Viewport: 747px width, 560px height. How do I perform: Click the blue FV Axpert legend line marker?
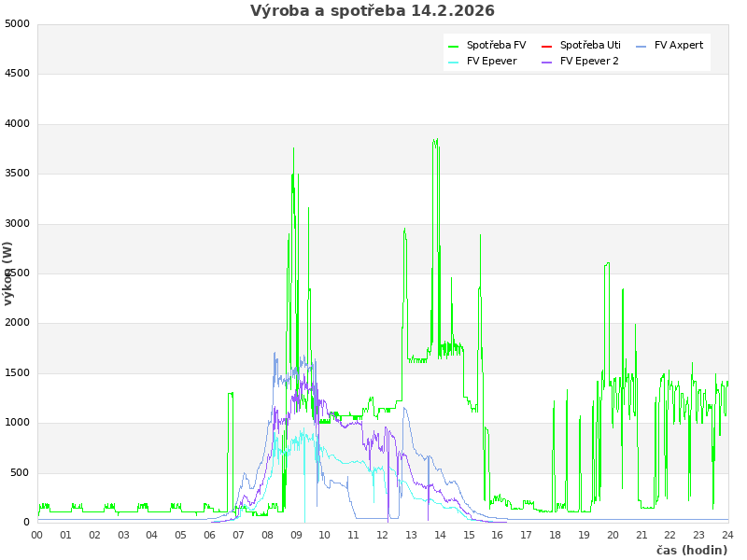pos(641,46)
